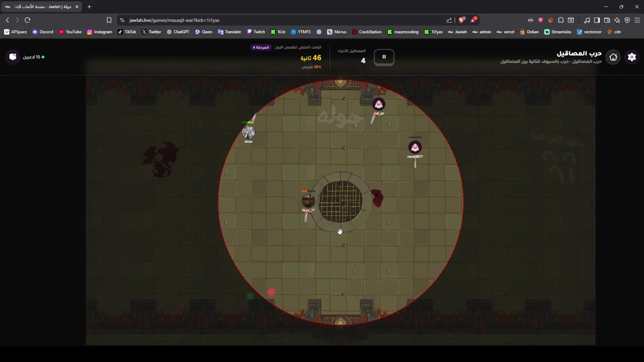
Task: Open the Brave VPN shield icon
Action: (x=627, y=20)
